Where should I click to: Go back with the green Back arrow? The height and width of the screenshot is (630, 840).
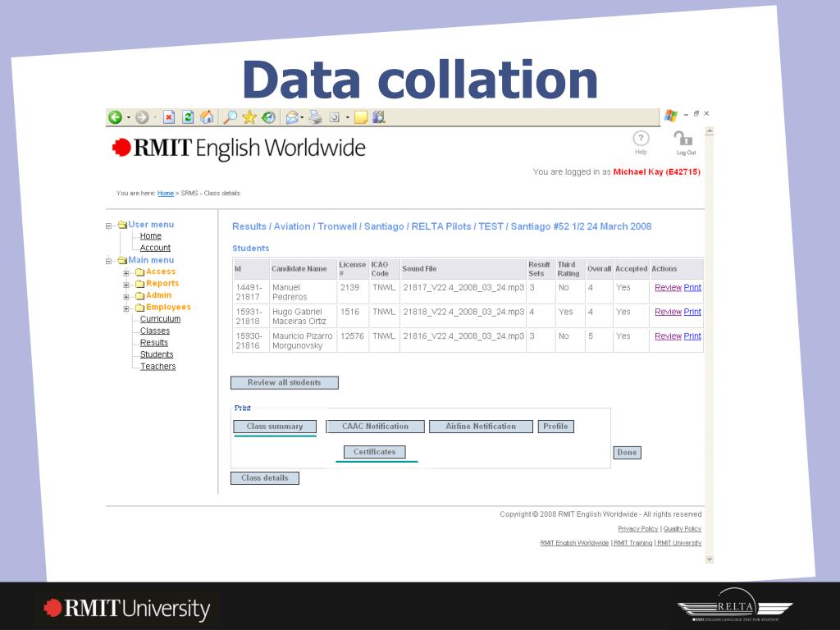tap(115, 117)
